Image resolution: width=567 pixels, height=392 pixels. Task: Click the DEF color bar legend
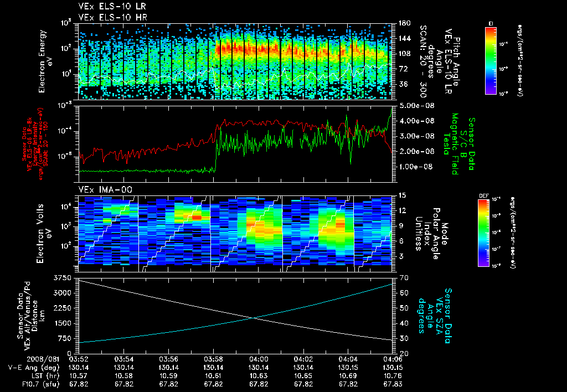click(x=483, y=233)
